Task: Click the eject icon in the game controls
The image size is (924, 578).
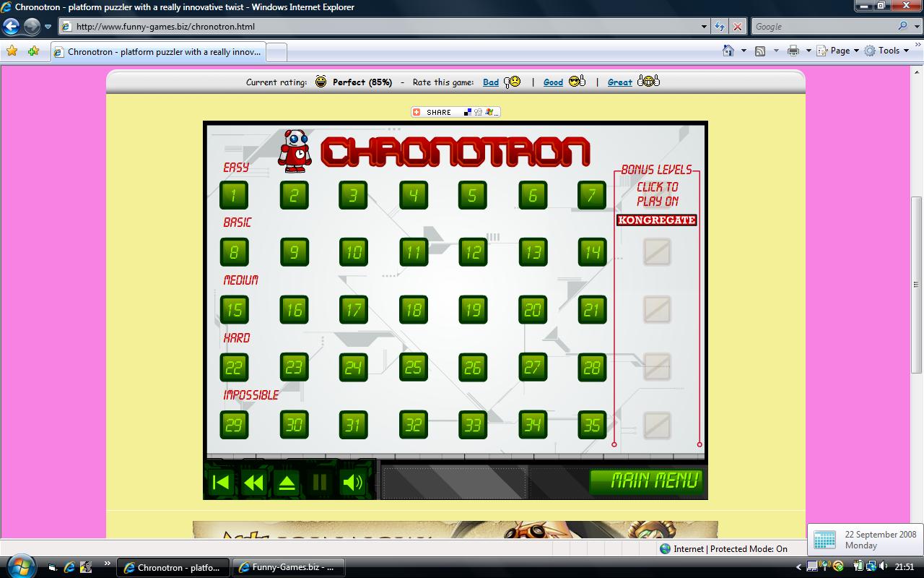Action: click(287, 483)
